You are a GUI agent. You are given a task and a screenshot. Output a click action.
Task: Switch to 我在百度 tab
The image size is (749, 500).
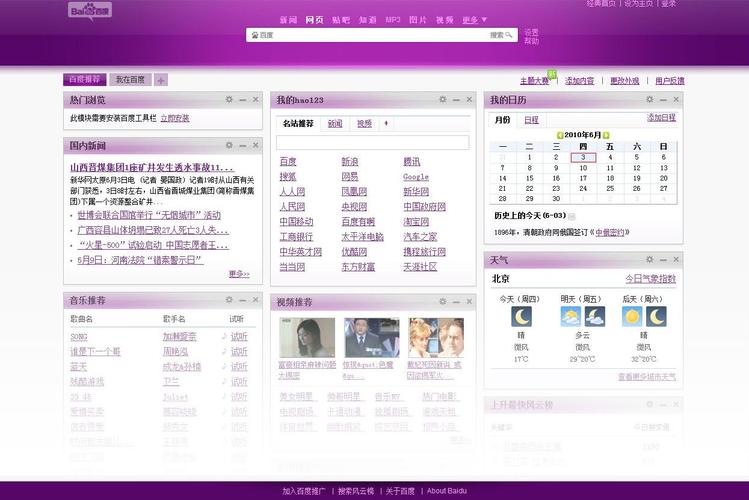point(129,80)
